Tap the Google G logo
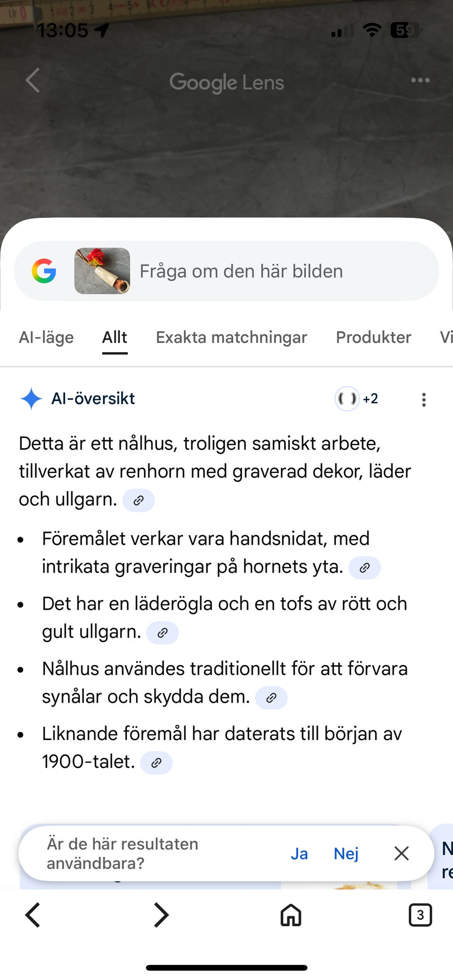Viewport: 453px width, 980px height. pyautogui.click(x=44, y=271)
